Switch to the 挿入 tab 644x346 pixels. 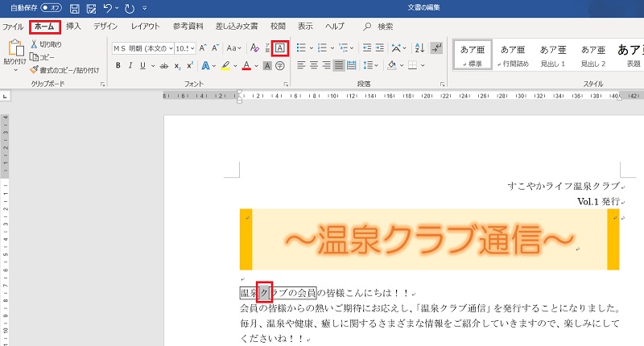(x=73, y=27)
